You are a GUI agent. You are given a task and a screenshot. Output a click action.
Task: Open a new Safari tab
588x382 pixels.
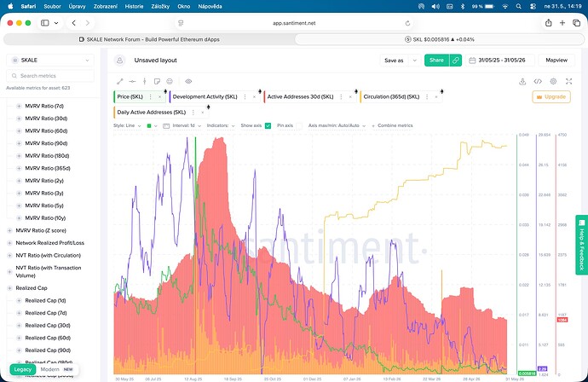[562, 23]
